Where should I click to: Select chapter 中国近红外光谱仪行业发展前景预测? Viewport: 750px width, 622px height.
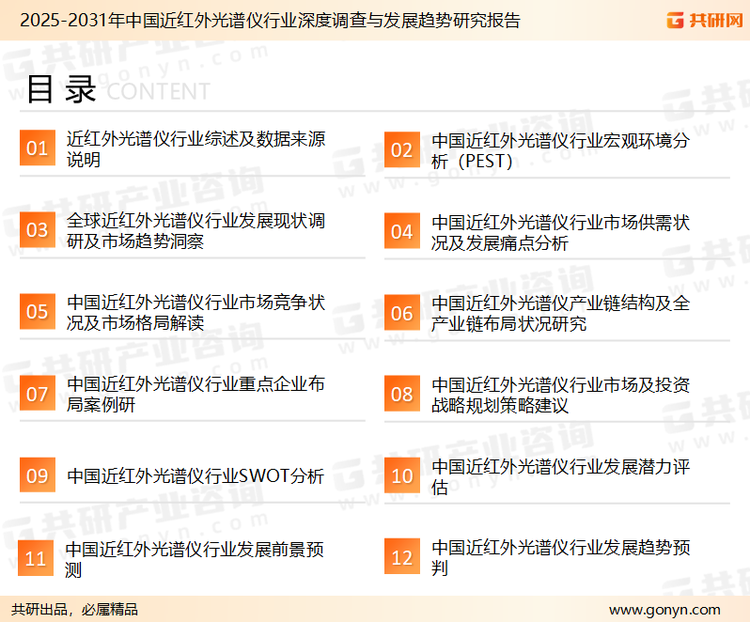click(x=195, y=559)
